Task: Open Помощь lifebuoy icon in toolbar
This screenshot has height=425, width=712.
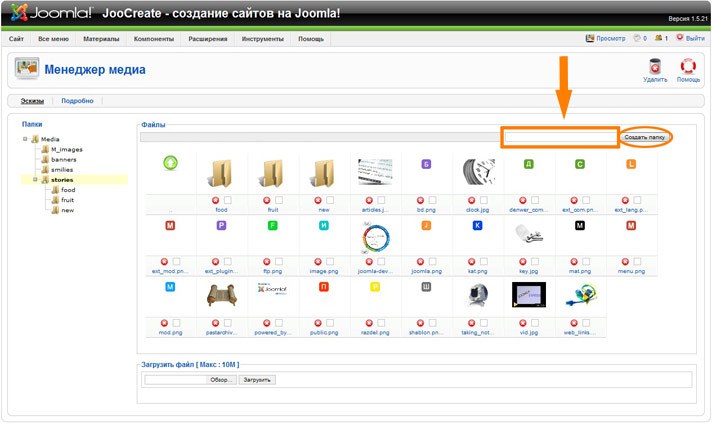Action: click(688, 67)
